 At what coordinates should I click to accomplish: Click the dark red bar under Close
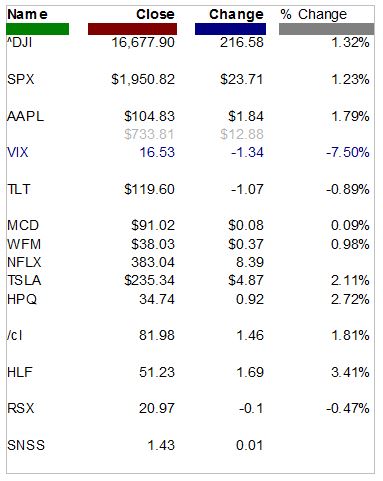click(132, 29)
